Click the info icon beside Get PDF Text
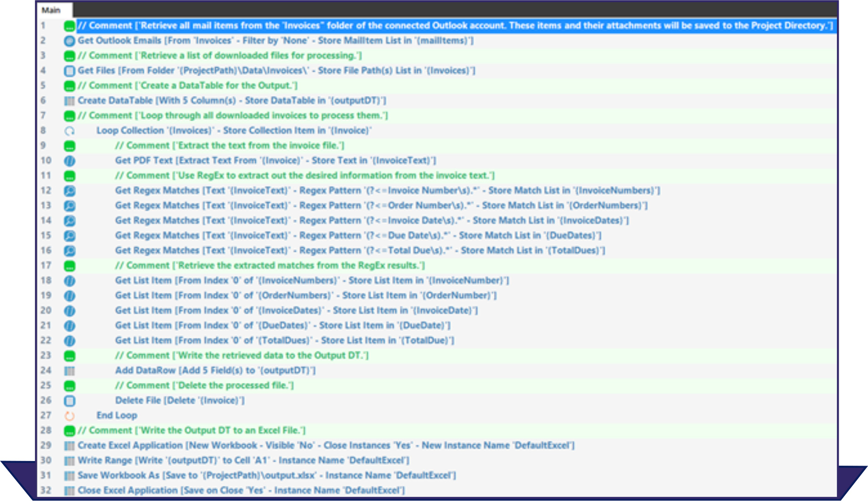The image size is (868, 501). pyautogui.click(x=69, y=161)
